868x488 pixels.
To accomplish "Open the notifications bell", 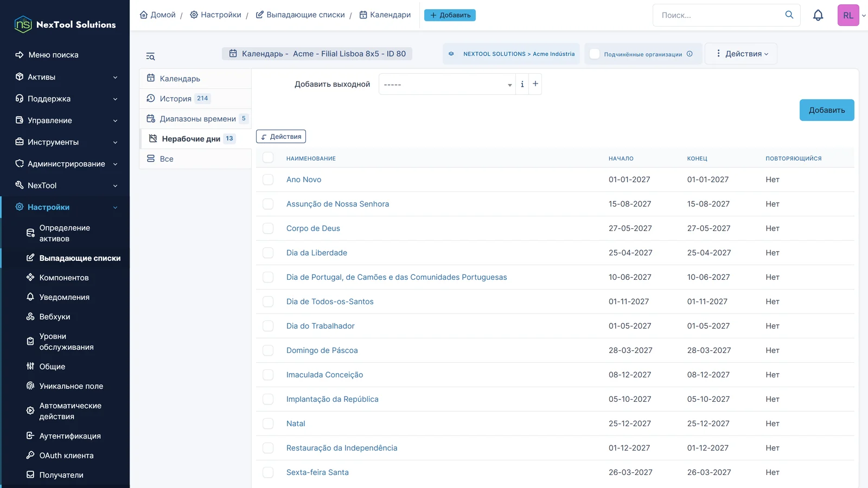I will 818,15.
